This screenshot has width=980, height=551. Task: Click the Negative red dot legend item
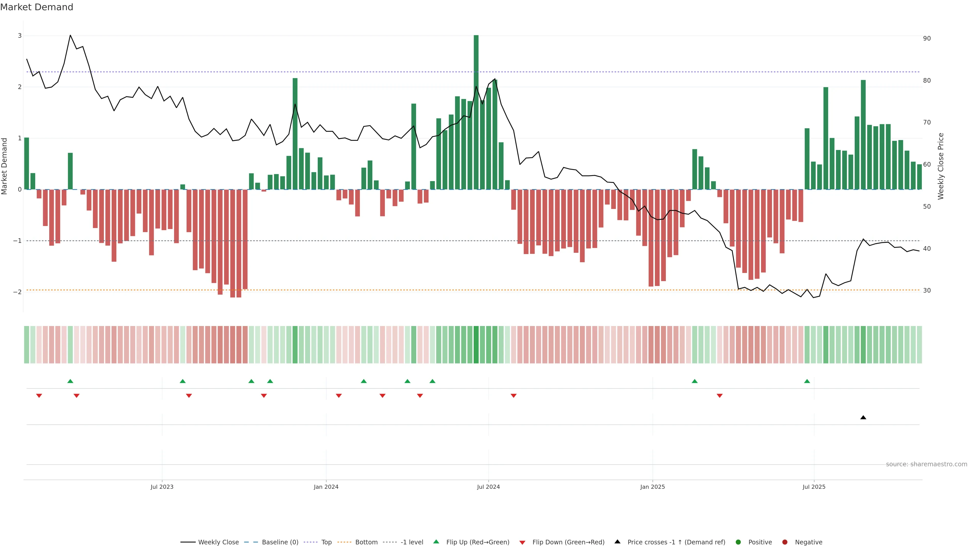pos(785,542)
